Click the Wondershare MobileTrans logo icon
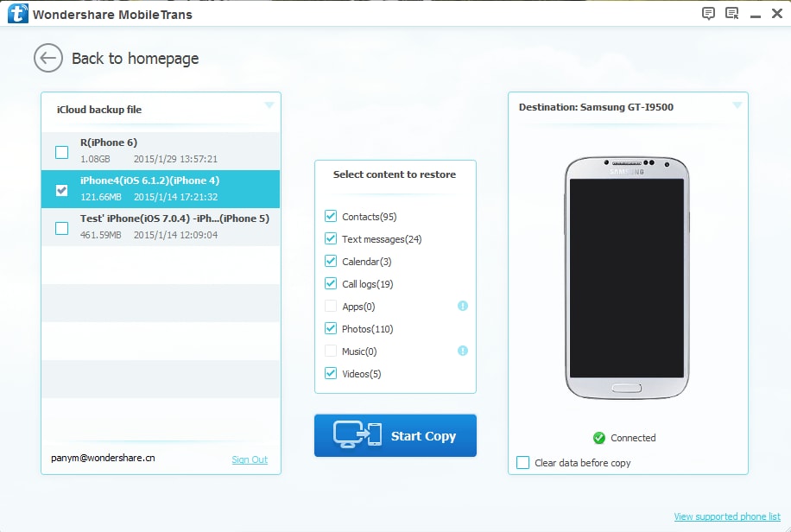This screenshot has width=791, height=532. coord(16,13)
